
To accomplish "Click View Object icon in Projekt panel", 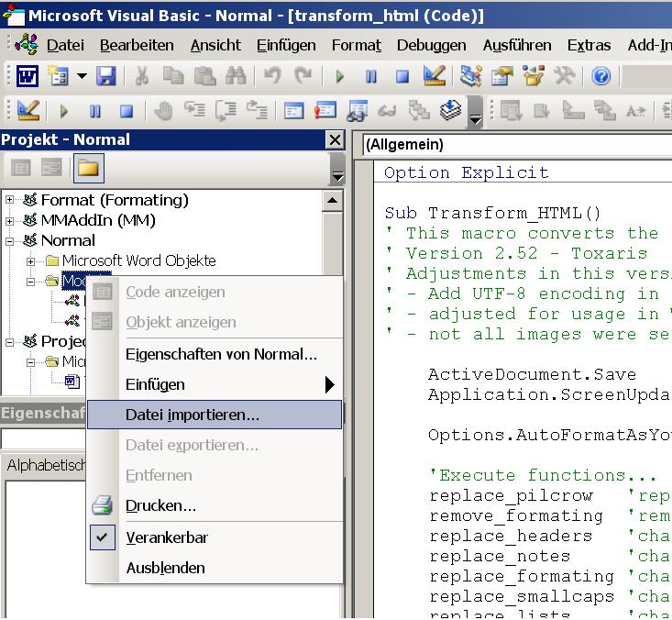I will [x=51, y=168].
